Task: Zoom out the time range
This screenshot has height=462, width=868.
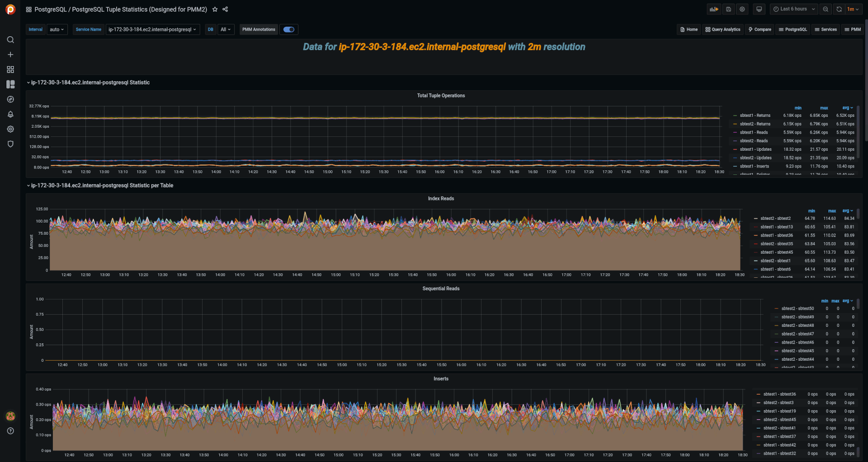Action: click(826, 9)
